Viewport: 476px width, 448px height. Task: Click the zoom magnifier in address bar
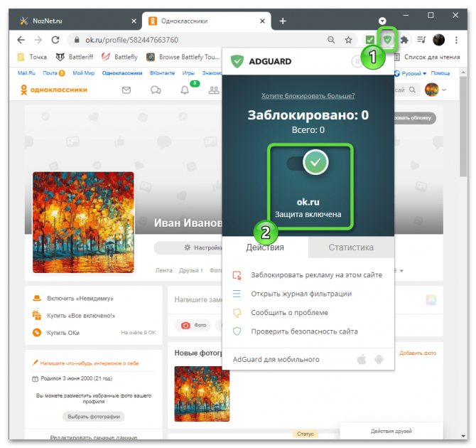point(331,40)
